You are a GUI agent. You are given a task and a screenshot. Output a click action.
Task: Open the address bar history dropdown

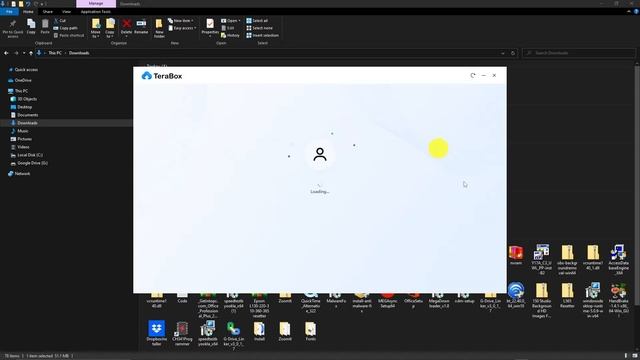(x=503, y=53)
